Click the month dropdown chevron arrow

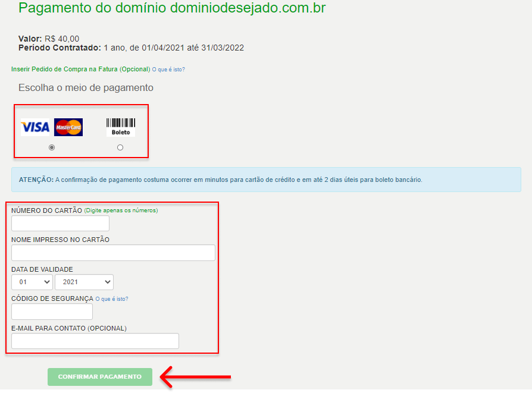(x=47, y=282)
